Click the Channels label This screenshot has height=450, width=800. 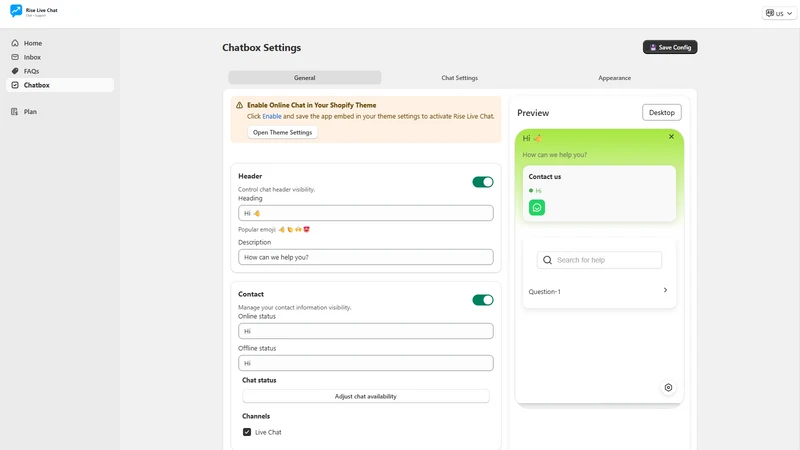point(256,416)
